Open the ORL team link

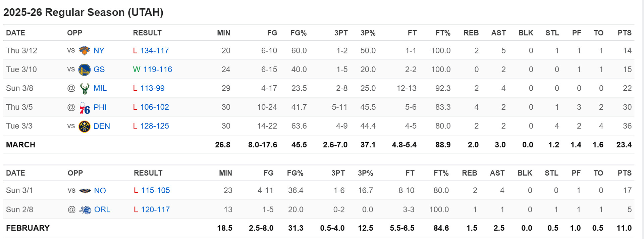(x=102, y=209)
